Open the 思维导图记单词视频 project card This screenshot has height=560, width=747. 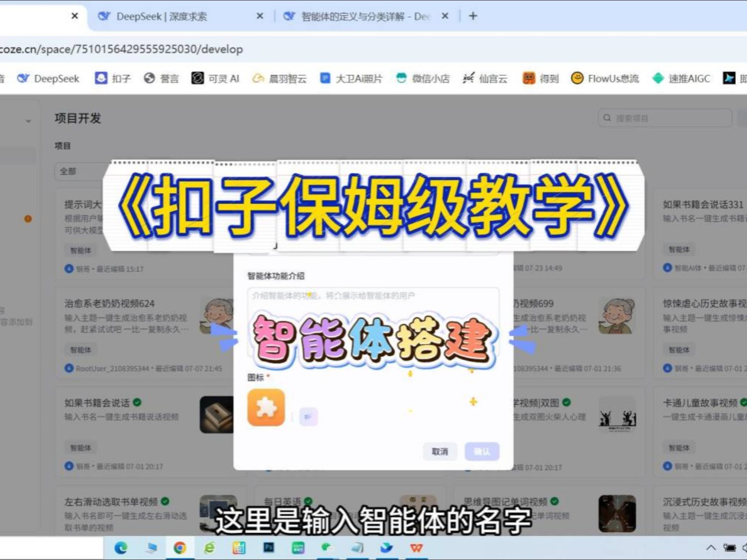click(549, 510)
